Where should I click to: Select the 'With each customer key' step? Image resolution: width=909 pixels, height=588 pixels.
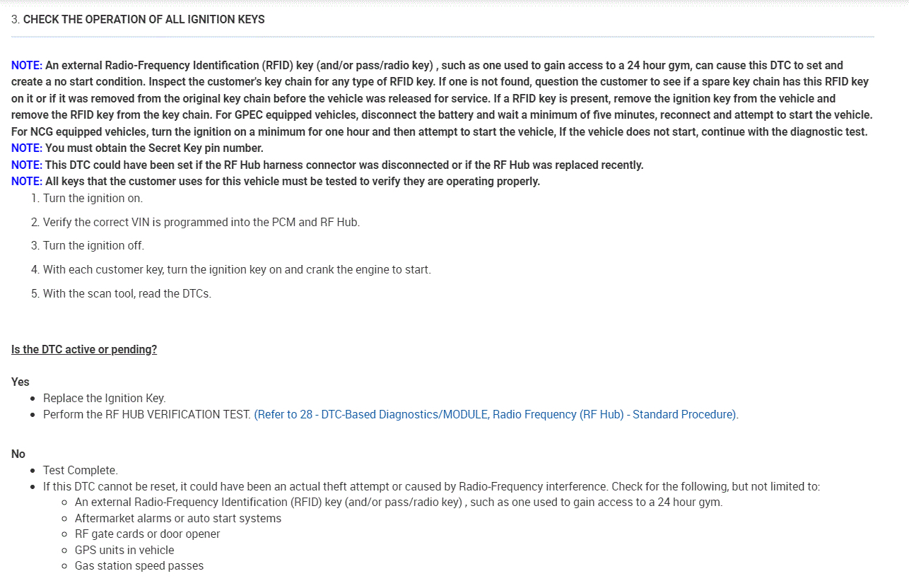pos(236,269)
